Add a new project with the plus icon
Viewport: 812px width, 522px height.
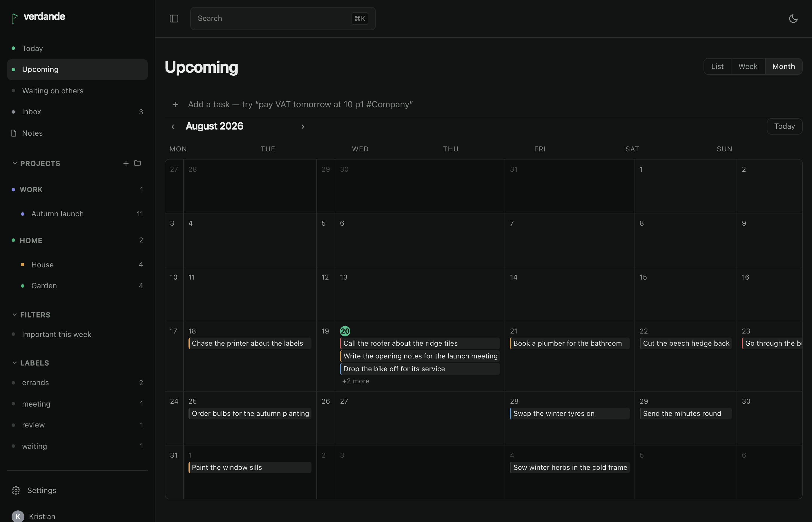126,164
